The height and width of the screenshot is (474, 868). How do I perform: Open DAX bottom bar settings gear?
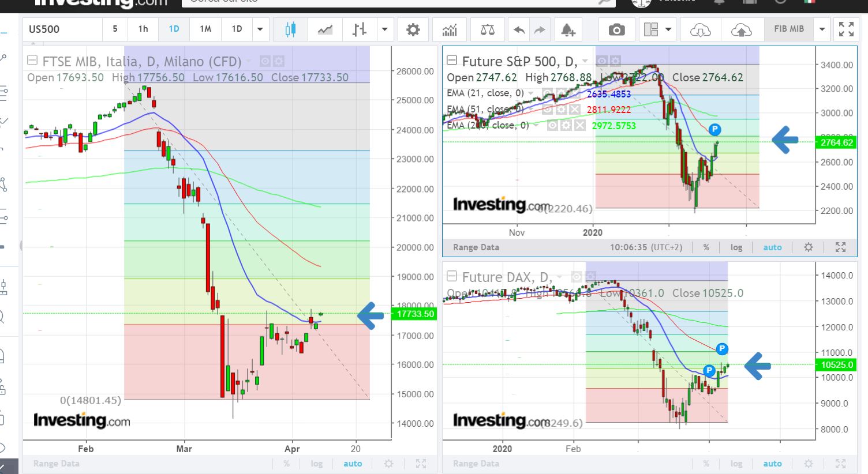pyautogui.click(x=809, y=464)
